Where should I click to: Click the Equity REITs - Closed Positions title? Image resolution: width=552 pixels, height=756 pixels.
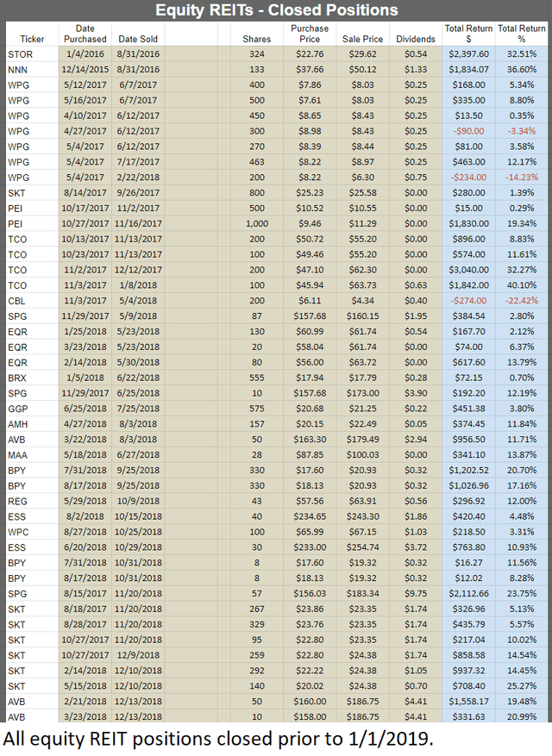(276, 10)
